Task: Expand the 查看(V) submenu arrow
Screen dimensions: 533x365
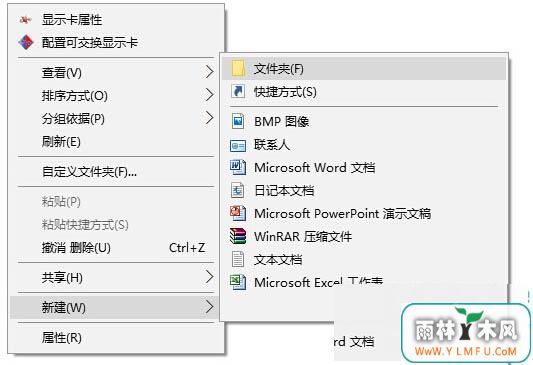Action: pos(210,72)
